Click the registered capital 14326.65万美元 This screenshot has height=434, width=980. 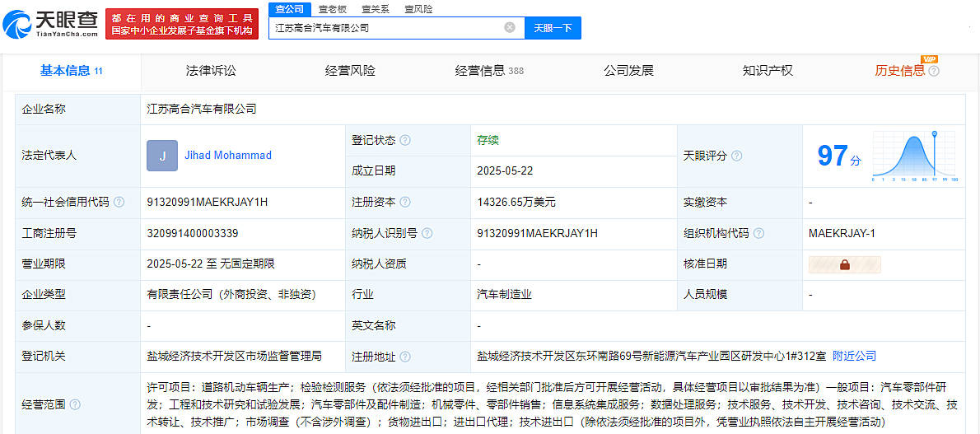point(516,202)
